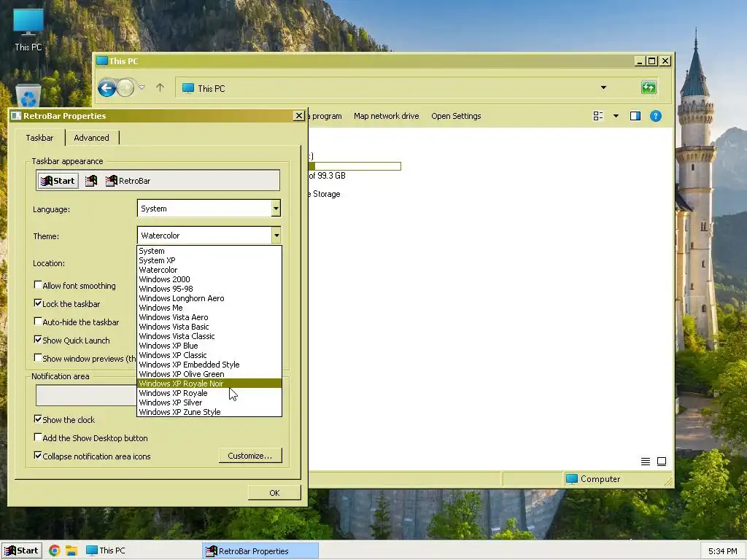Image resolution: width=747 pixels, height=560 pixels.
Task: Select System XP in theme list
Action: pyautogui.click(x=209, y=260)
